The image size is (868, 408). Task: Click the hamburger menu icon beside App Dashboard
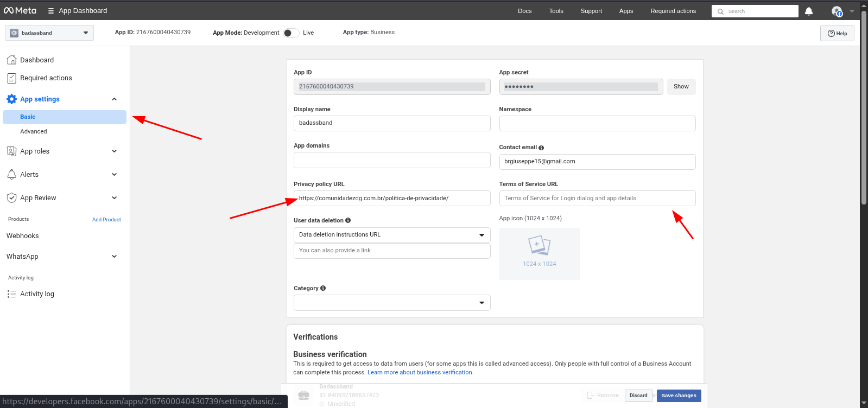point(51,11)
